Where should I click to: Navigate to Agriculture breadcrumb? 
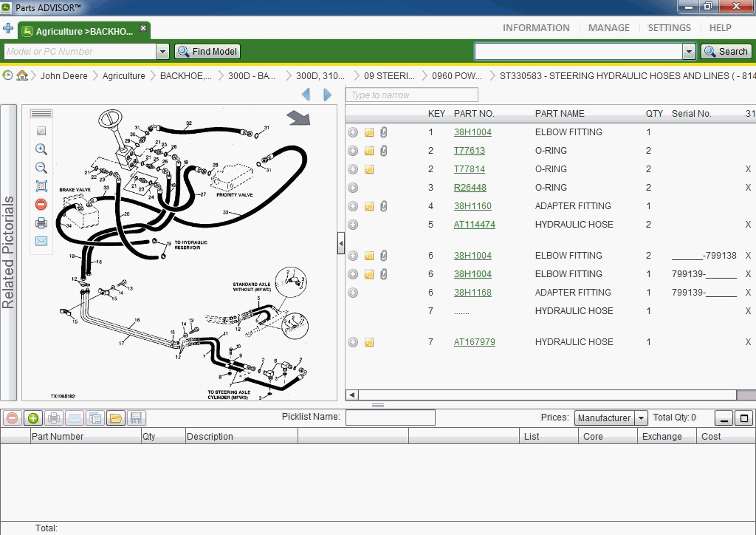click(123, 75)
